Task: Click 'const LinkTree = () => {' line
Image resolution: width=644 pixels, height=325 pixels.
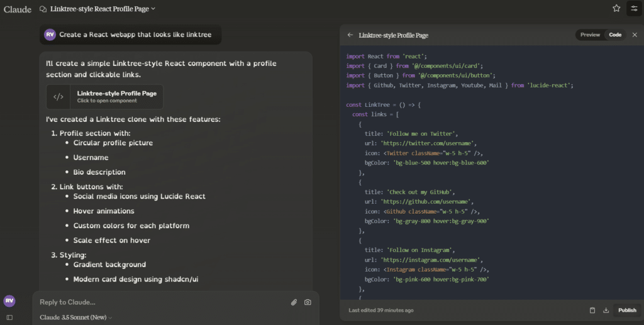Action: 383,104
